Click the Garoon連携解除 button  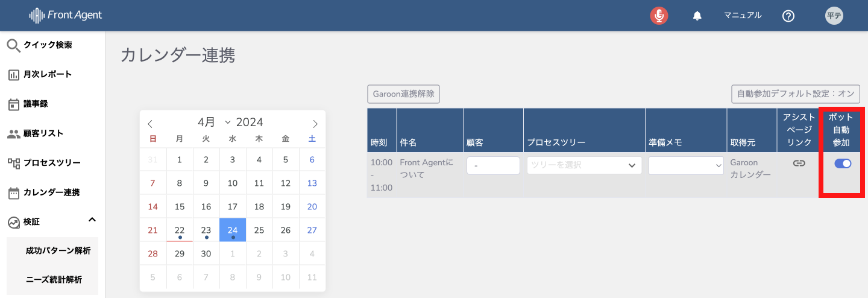point(404,94)
